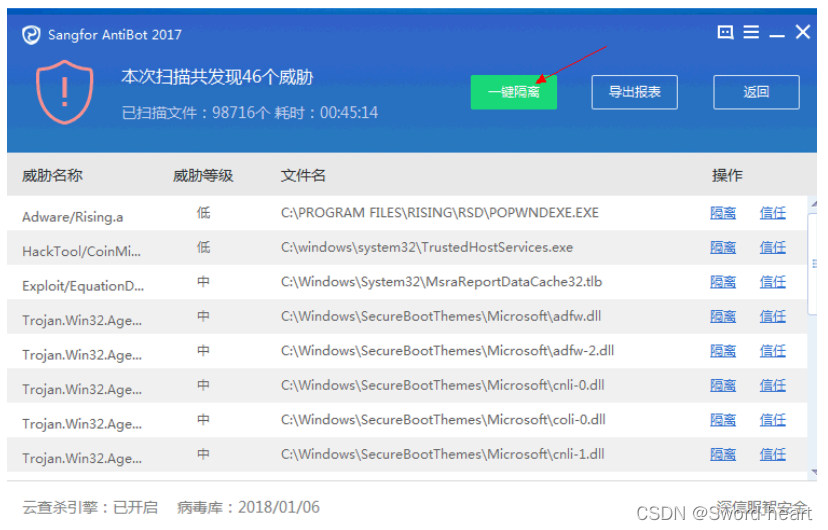Viewport: 828px width, 530px height.
Task: Click the green 一键隔离 button
Action: [x=513, y=92]
